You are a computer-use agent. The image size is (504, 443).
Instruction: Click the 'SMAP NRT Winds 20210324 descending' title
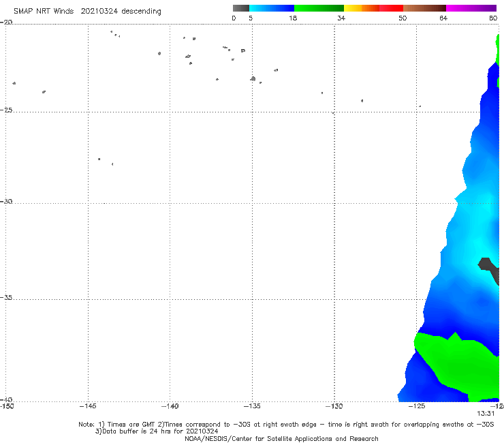[87, 12]
